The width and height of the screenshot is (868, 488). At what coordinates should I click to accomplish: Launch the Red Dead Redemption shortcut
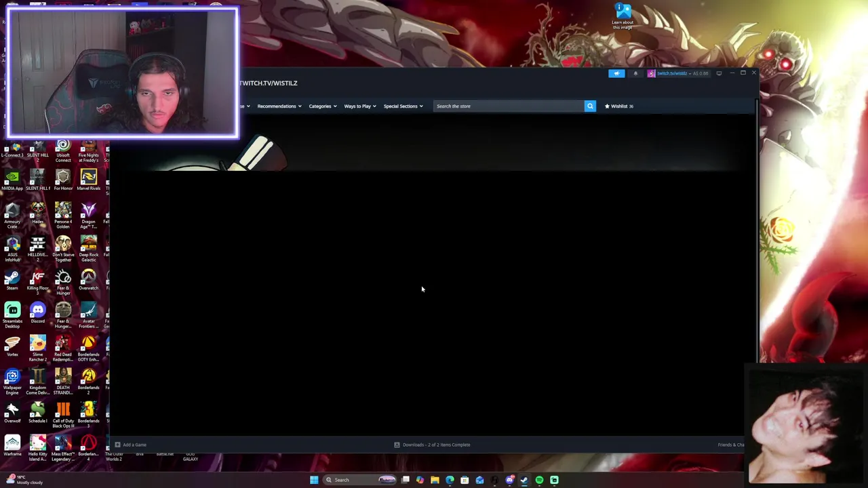pos(63,348)
